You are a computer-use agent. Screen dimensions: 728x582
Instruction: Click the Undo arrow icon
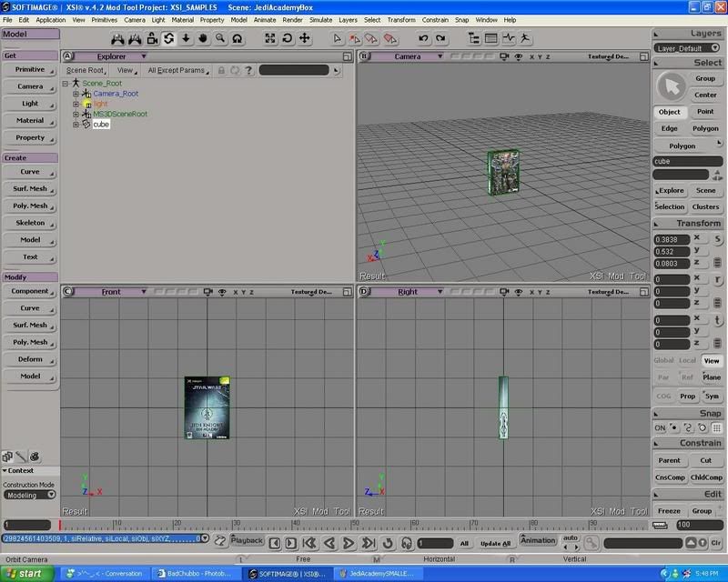[x=423, y=38]
